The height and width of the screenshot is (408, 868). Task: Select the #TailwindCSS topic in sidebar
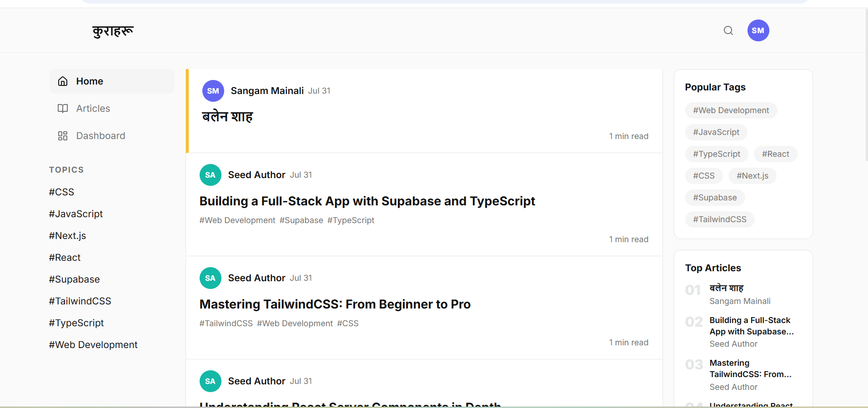point(80,301)
